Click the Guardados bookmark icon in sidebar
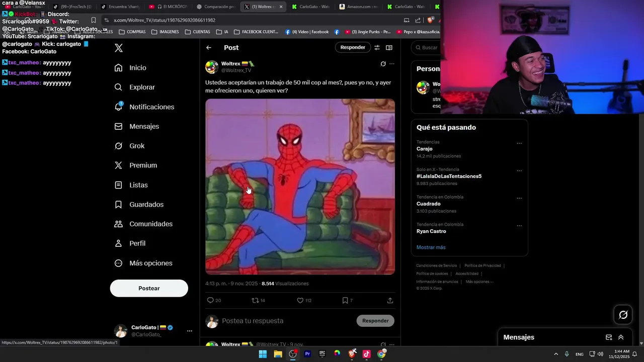Image resolution: width=644 pixels, height=362 pixels. click(118, 205)
